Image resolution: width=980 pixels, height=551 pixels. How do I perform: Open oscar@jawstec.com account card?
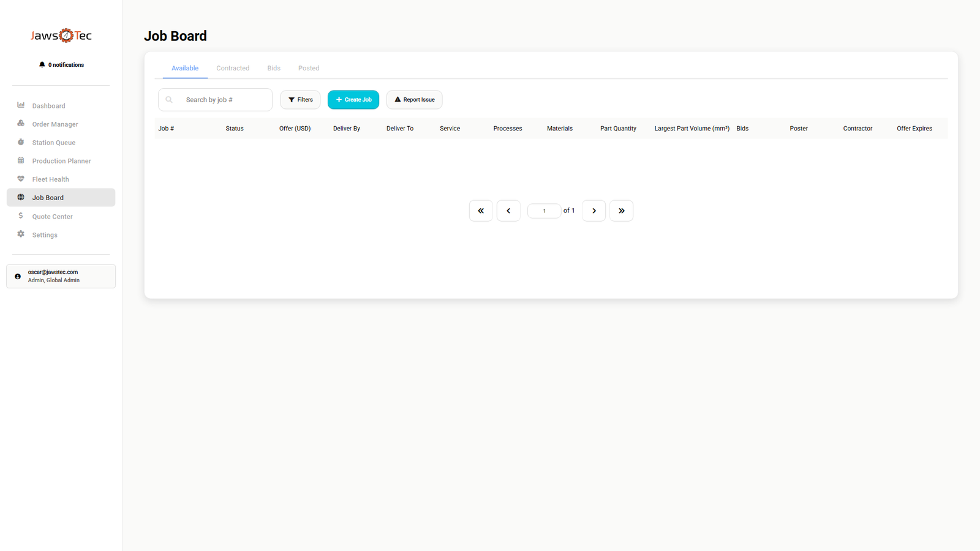click(61, 276)
